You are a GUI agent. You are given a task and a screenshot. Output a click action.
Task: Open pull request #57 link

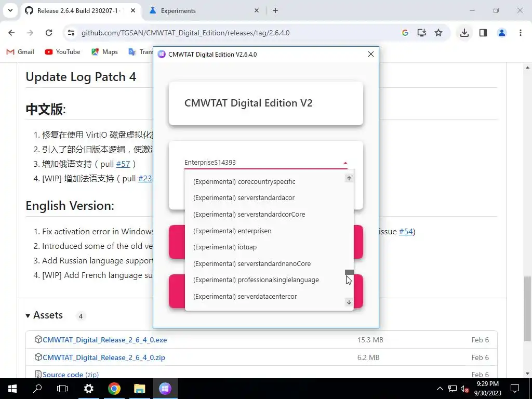tap(123, 164)
